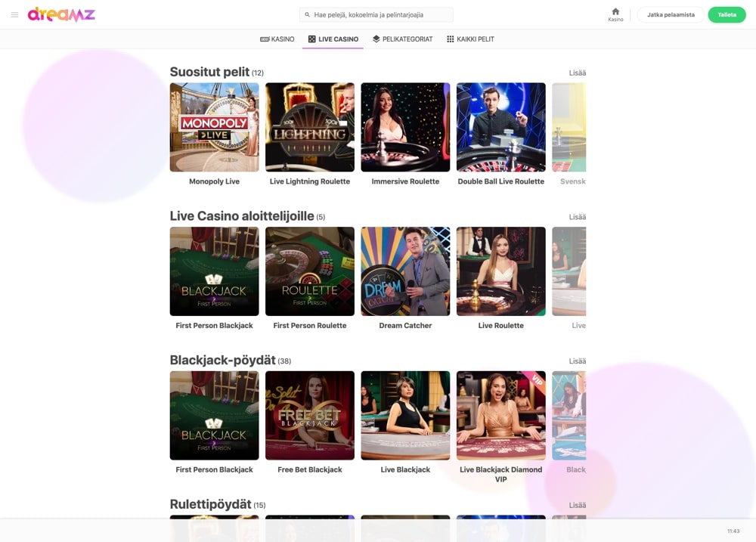Open the Free Bet Blackjack thumbnail
This screenshot has width=756, height=542.
(x=309, y=415)
